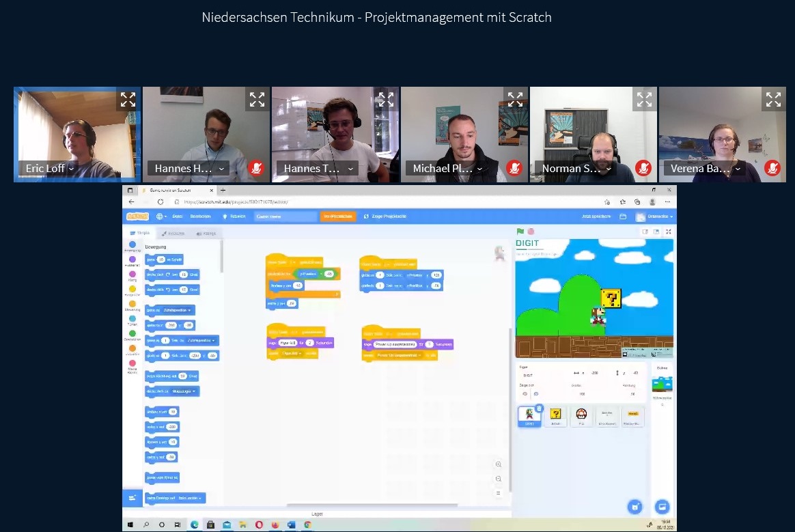Screen dimensions: 795x532
Task: Select the Klang block category
Action: pyautogui.click(x=132, y=276)
